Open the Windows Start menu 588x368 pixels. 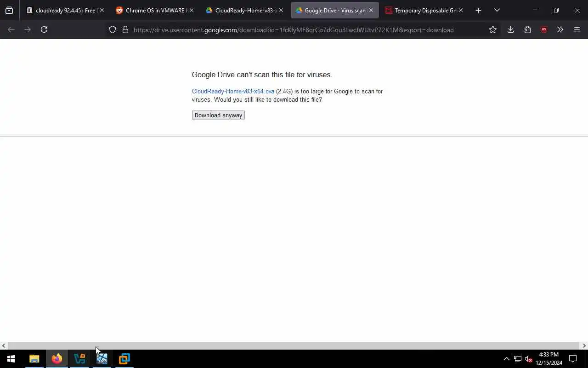11,359
